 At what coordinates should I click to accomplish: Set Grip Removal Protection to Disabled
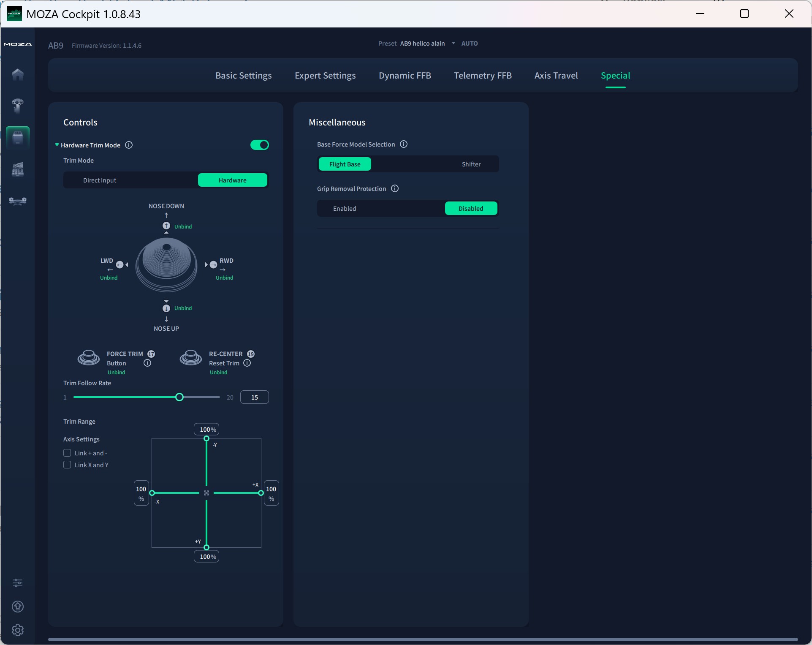coord(471,208)
